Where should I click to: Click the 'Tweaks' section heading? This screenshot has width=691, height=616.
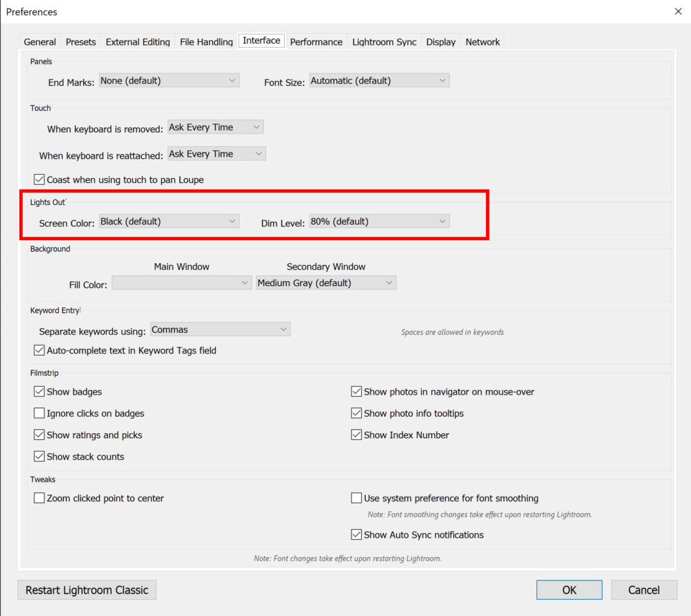[43, 480]
